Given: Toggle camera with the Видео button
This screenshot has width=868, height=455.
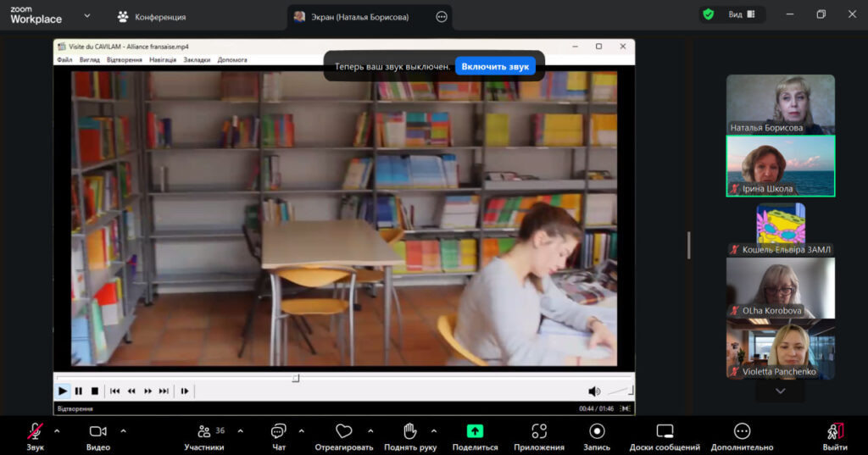Looking at the screenshot, I should point(97,431).
